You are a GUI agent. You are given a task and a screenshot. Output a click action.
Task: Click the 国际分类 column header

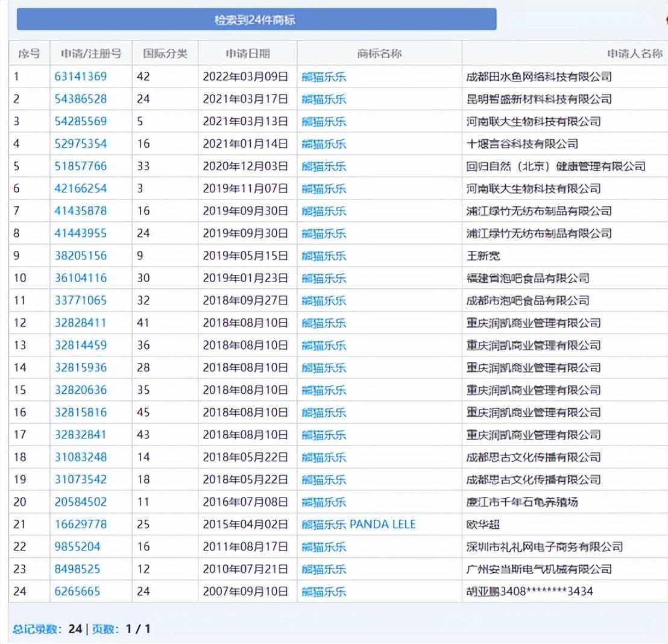click(165, 53)
